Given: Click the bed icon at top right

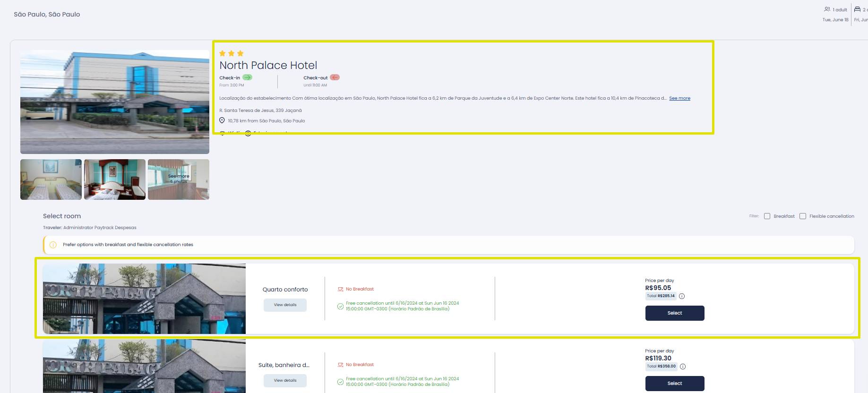Looking at the screenshot, I should pos(857,9).
